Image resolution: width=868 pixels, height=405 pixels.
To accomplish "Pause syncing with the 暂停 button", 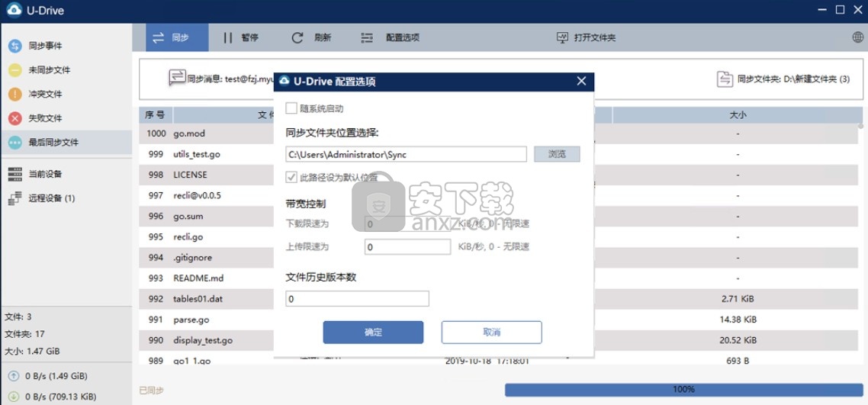I will pyautogui.click(x=241, y=37).
